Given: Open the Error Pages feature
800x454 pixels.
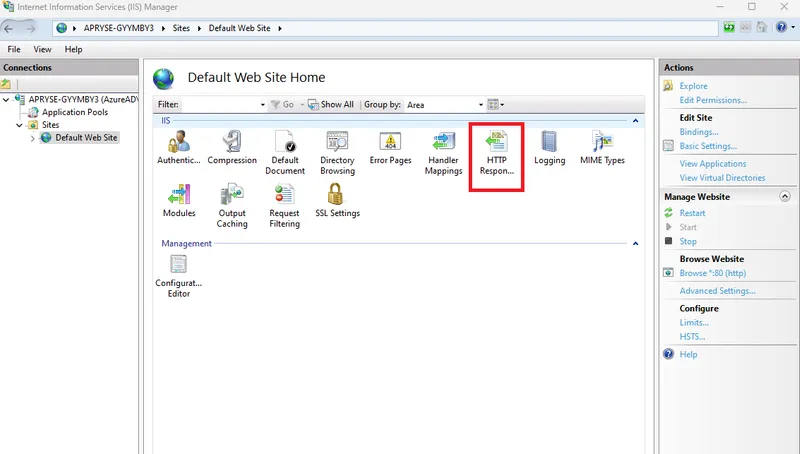Looking at the screenshot, I should click(390, 147).
